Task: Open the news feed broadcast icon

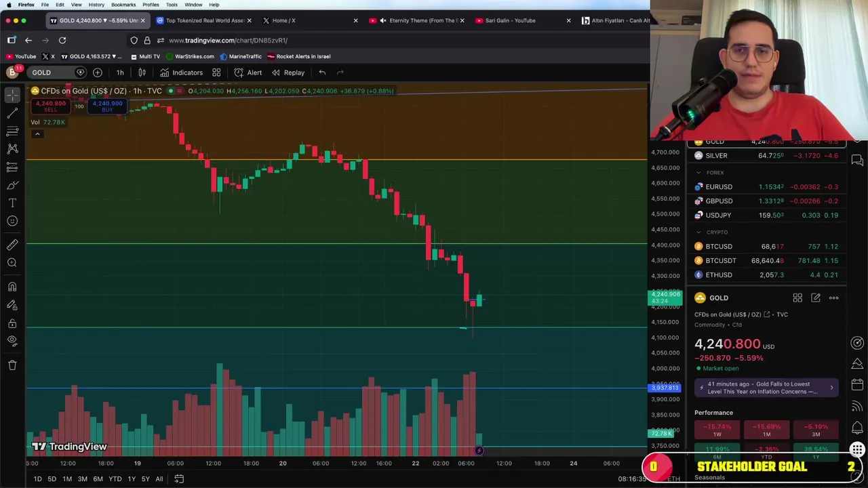Action: pyautogui.click(x=857, y=406)
